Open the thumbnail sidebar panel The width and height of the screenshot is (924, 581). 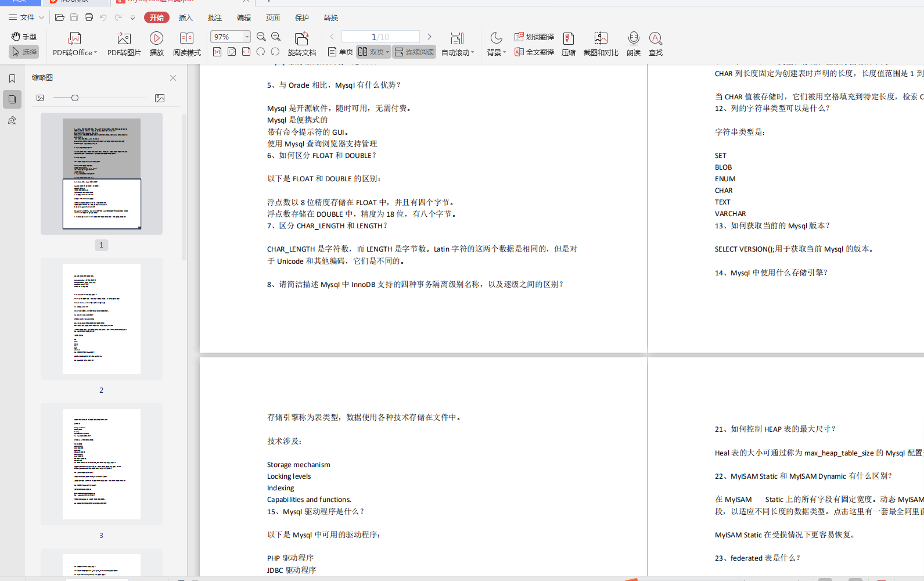(12, 99)
